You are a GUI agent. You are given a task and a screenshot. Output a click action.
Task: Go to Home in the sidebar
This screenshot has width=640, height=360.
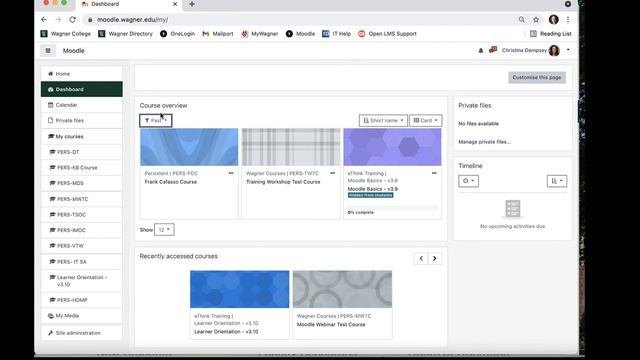[82, 74]
